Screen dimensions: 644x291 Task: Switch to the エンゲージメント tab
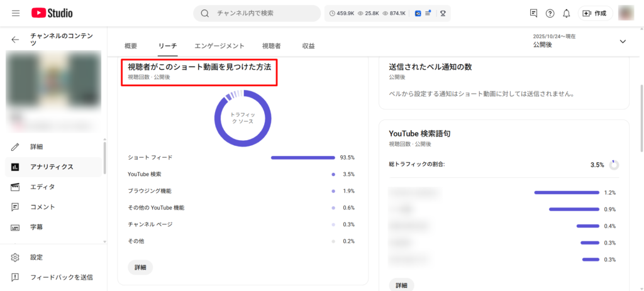(219, 46)
